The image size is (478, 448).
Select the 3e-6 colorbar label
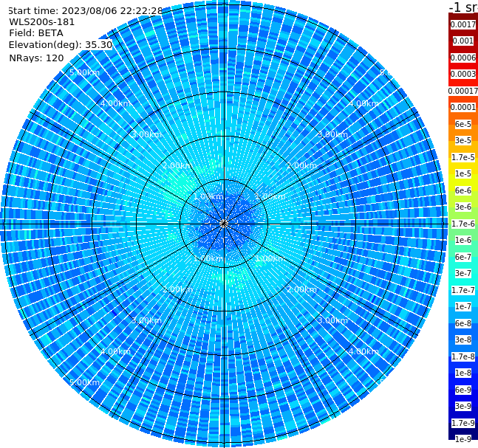click(x=463, y=207)
